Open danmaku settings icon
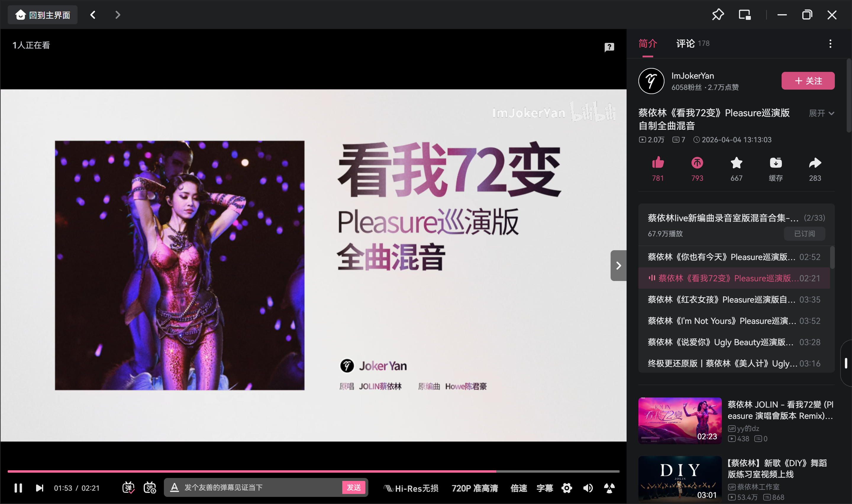 click(x=150, y=488)
